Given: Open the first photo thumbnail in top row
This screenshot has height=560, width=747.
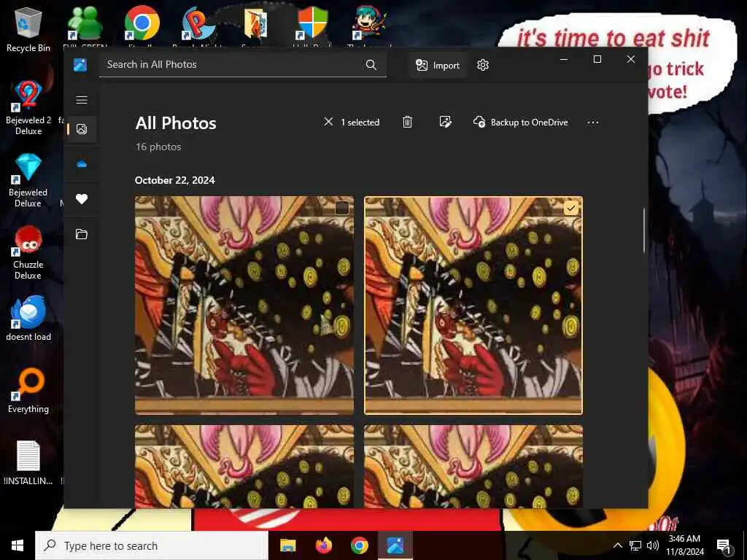Looking at the screenshot, I should point(244,306).
